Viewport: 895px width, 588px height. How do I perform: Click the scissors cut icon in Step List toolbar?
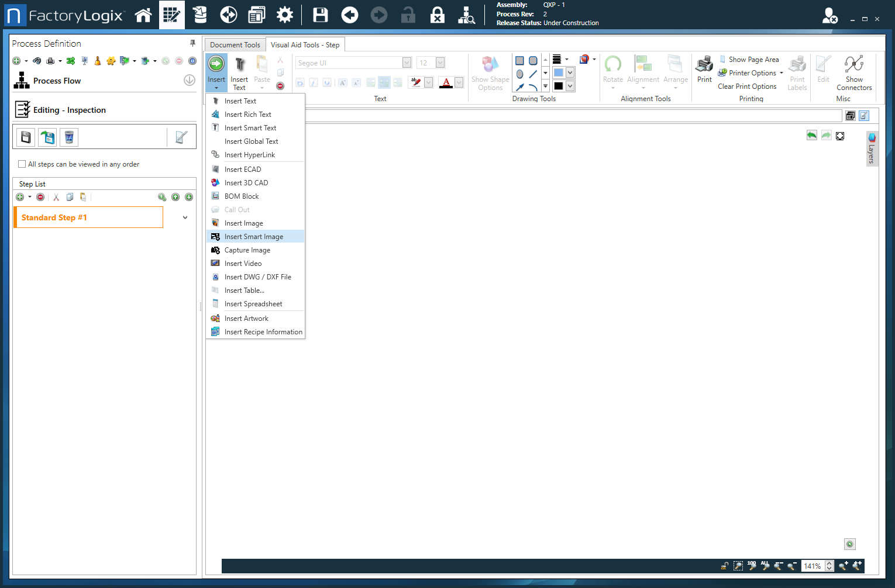coord(56,197)
